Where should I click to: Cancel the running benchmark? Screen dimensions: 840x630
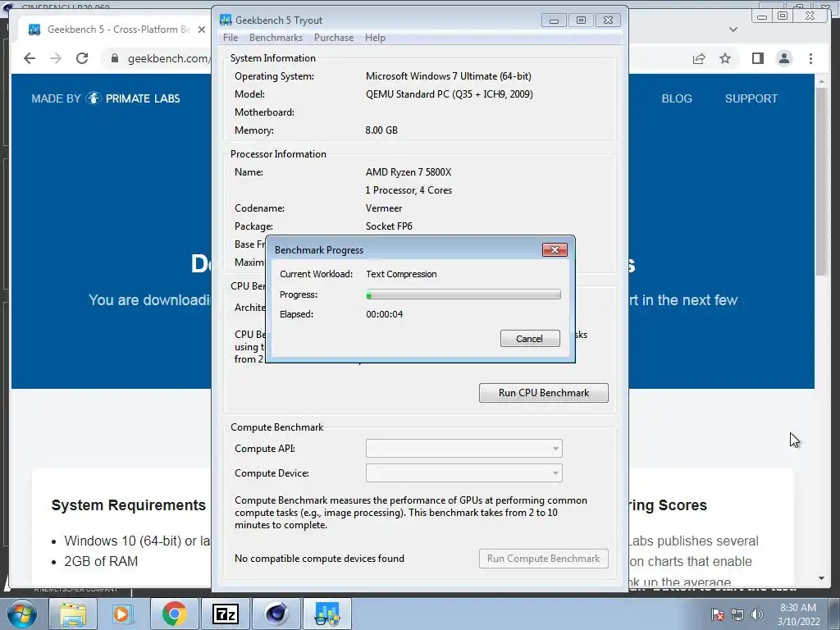[x=530, y=339]
